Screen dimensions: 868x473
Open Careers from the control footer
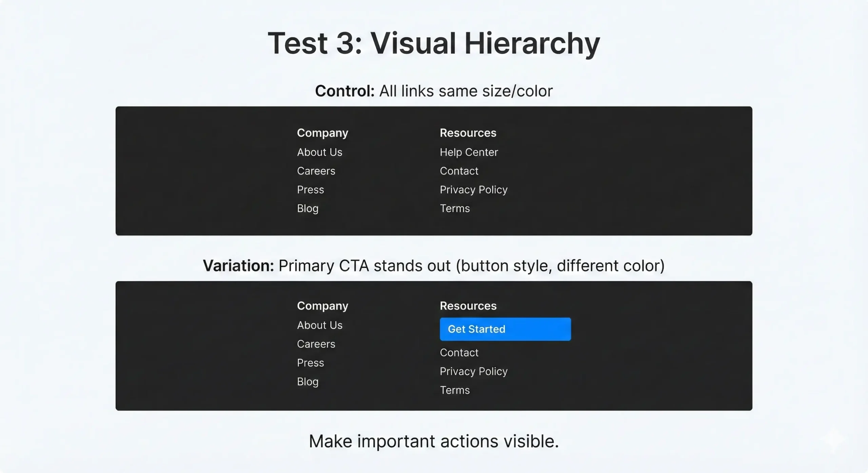click(x=316, y=171)
